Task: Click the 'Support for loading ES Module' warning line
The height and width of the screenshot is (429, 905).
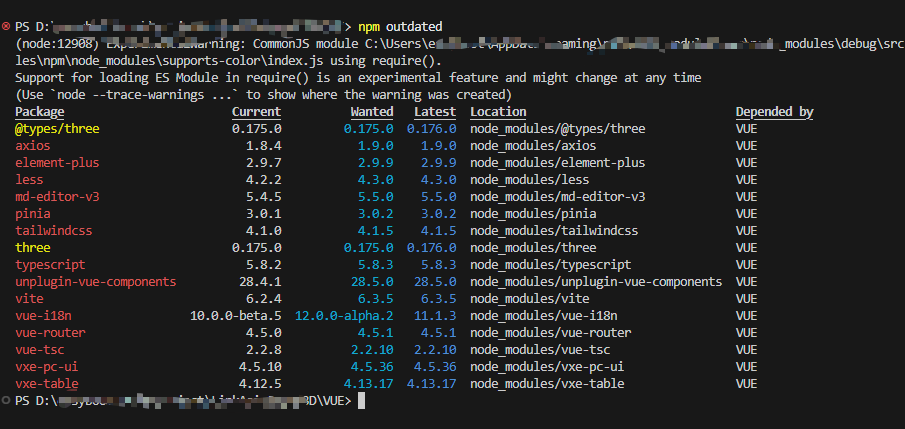Action: pyautogui.click(x=358, y=78)
